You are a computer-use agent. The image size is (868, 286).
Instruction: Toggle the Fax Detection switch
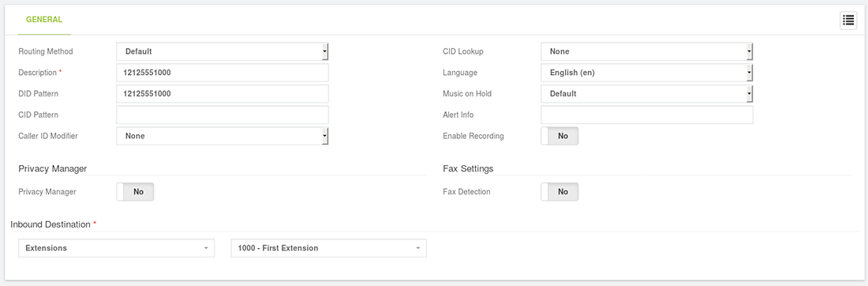coord(559,192)
